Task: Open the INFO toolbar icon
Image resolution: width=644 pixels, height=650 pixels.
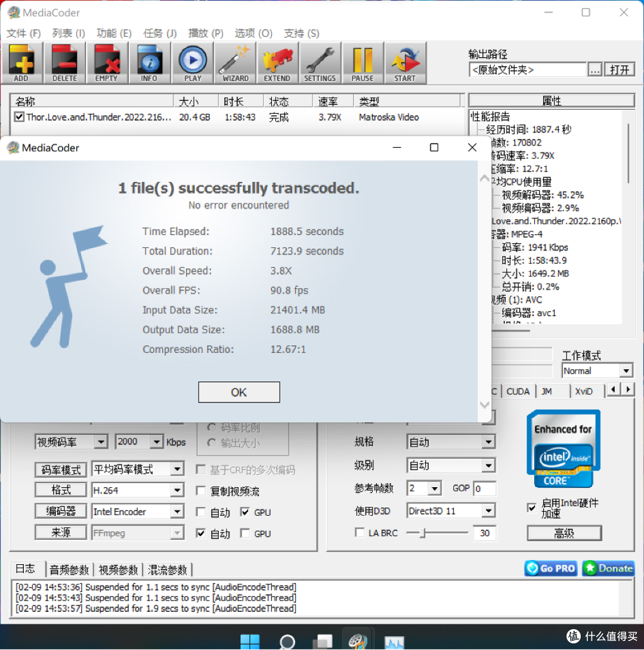Action: tap(150, 63)
